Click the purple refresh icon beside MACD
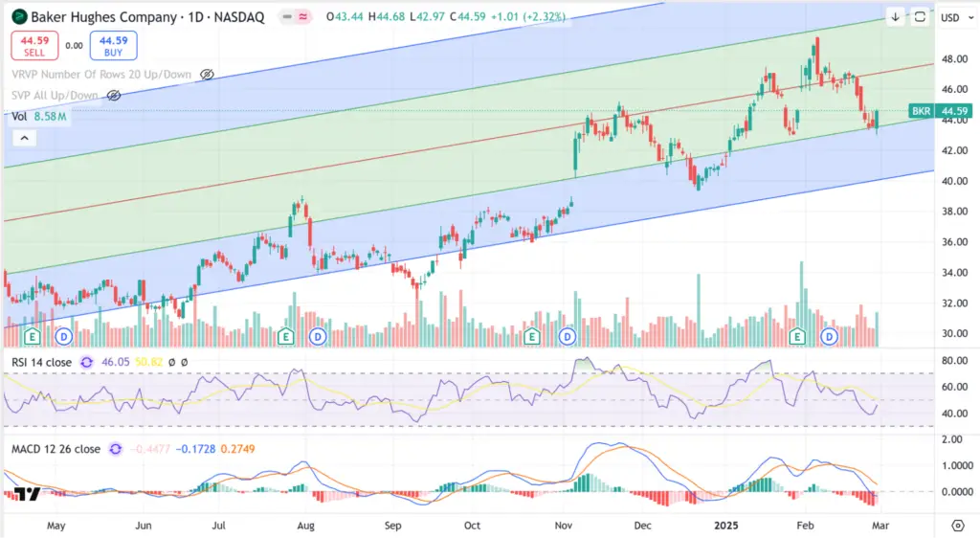The image size is (980, 538). (115, 449)
